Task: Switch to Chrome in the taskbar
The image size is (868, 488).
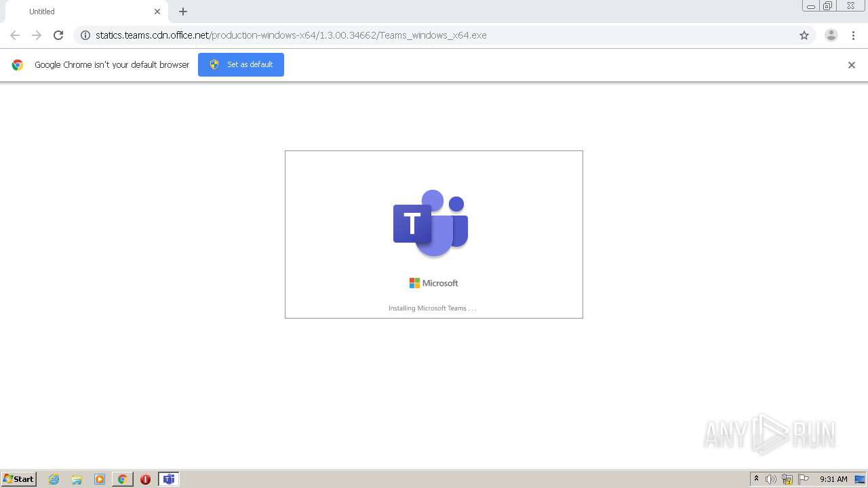Action: point(123,479)
